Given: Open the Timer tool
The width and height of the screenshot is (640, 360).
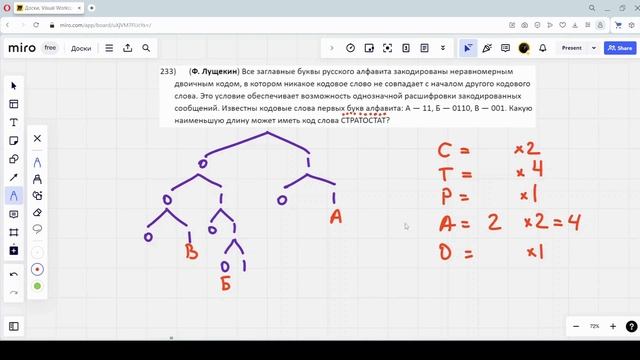Looking at the screenshot, I should (350, 48).
